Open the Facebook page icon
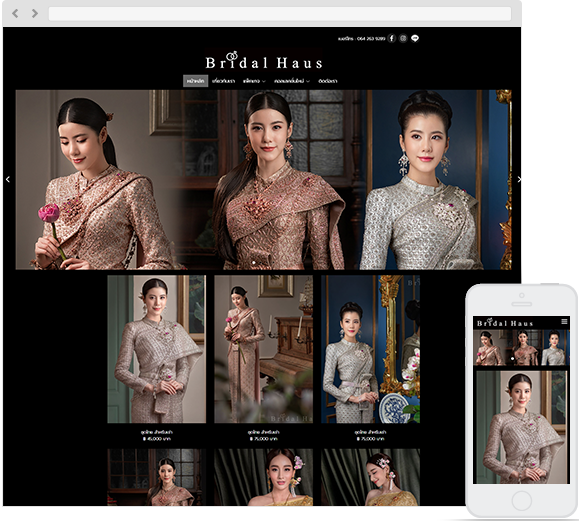The height and width of the screenshot is (521, 579). point(392,38)
